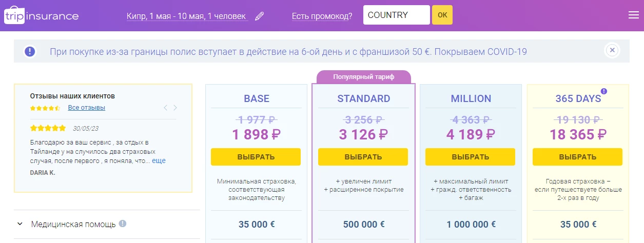
Task: Dismiss the COVID-19 notice banner
Action: point(612,50)
